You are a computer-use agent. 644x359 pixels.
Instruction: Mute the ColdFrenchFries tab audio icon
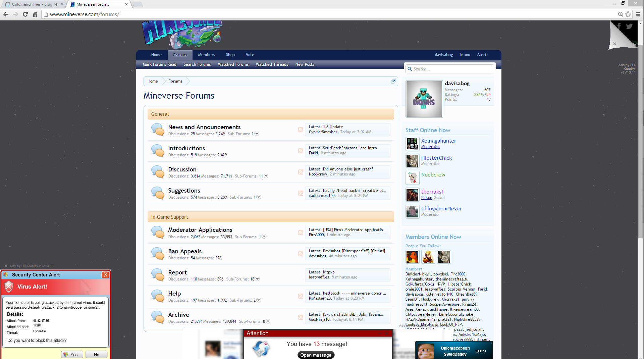click(56, 4)
